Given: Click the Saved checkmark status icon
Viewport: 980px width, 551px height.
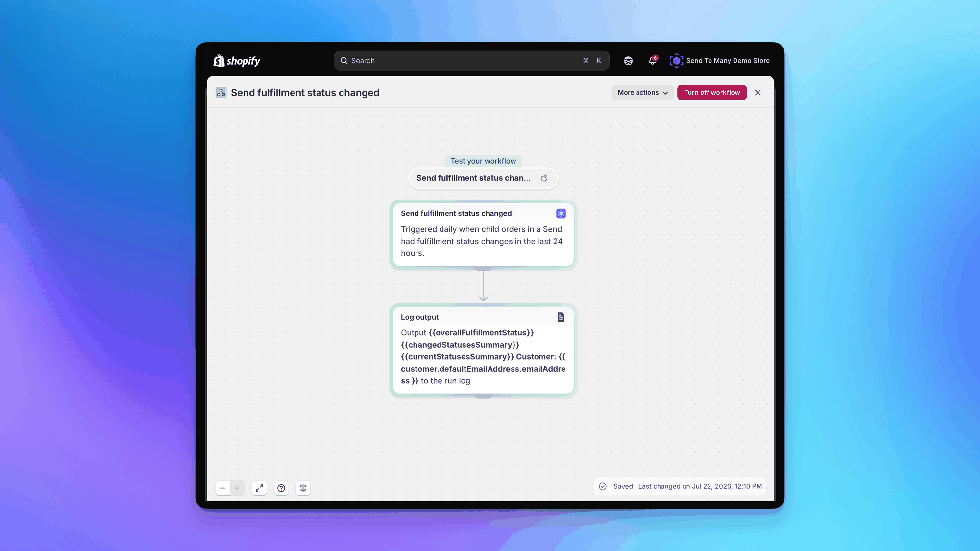Looking at the screenshot, I should [x=603, y=487].
